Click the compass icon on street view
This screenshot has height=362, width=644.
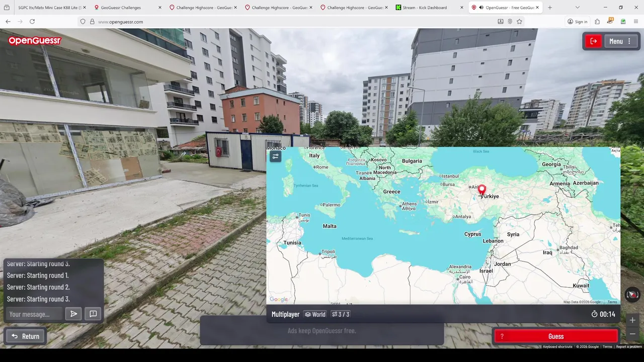click(x=632, y=295)
